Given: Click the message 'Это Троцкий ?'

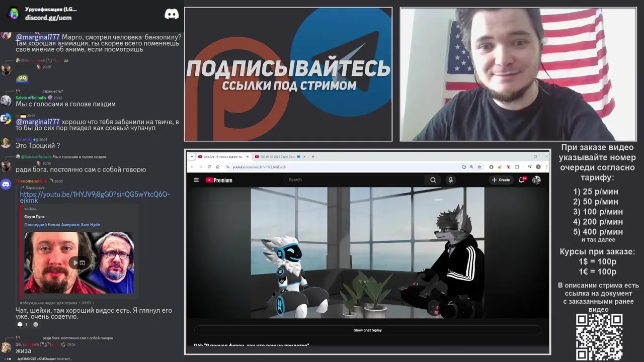Looking at the screenshot, I should [38, 146].
